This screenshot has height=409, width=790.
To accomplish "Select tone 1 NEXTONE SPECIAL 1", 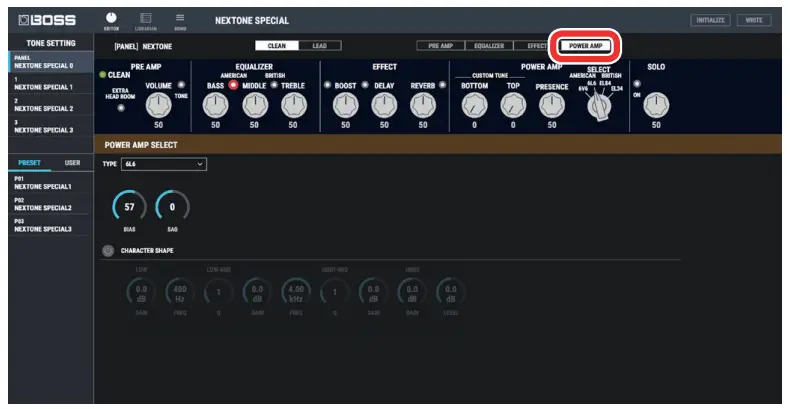I will click(x=51, y=84).
